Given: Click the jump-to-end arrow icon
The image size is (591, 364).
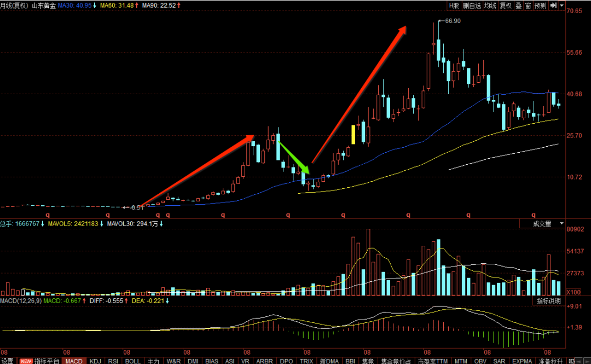Looking at the screenshot, I should tap(553, 5).
